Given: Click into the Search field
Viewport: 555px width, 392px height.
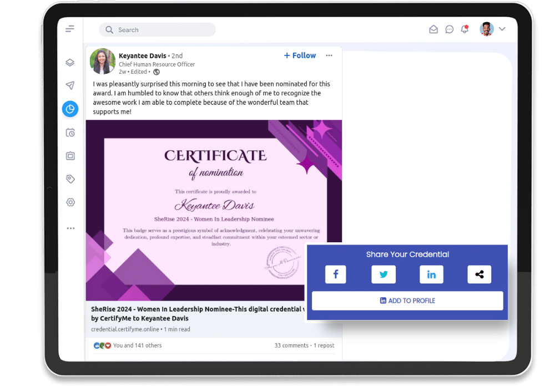Looking at the screenshot, I should pyautogui.click(x=157, y=30).
